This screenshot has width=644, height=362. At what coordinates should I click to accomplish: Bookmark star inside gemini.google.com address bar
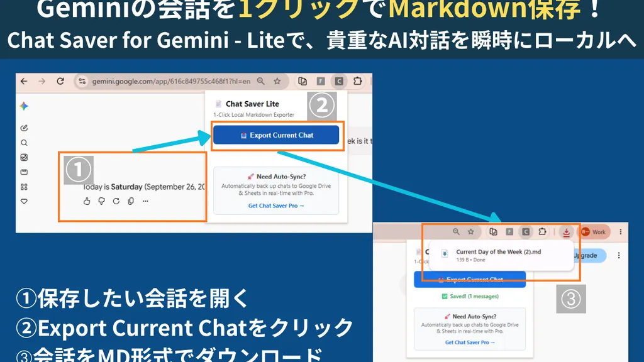(x=277, y=81)
